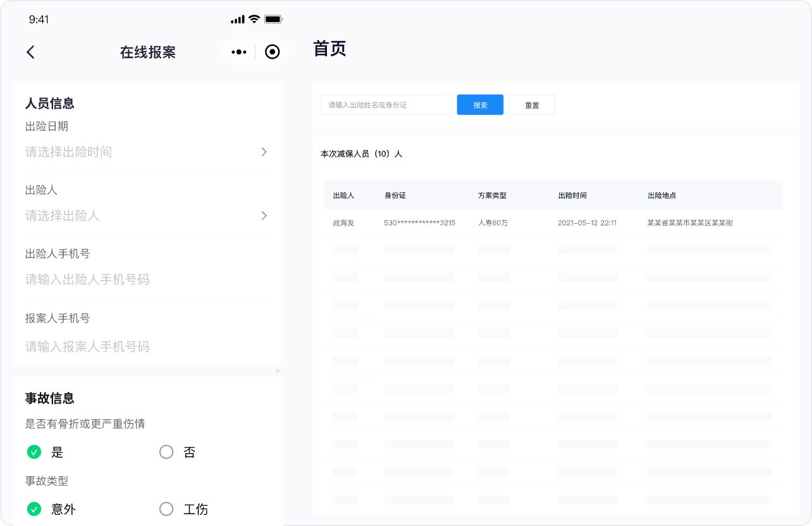812x526 pixels.
Task: Open the 请选择出险时间 date picker
Action: [147, 152]
